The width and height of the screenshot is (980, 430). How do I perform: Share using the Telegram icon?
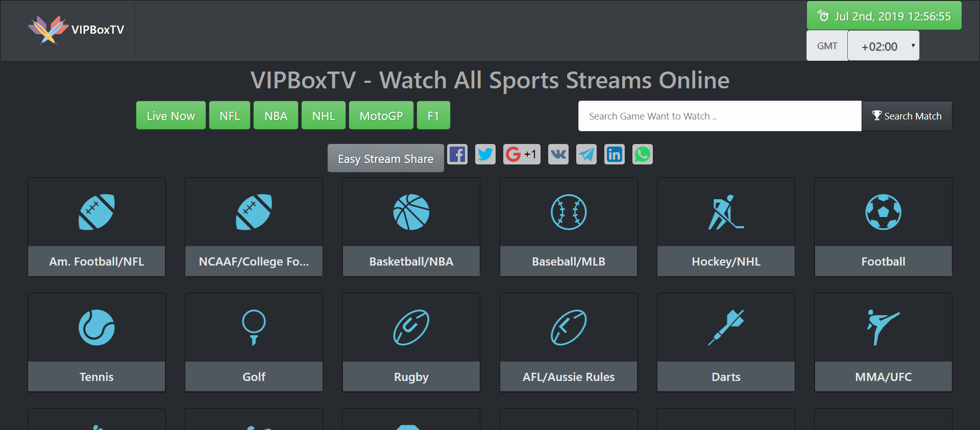point(586,154)
